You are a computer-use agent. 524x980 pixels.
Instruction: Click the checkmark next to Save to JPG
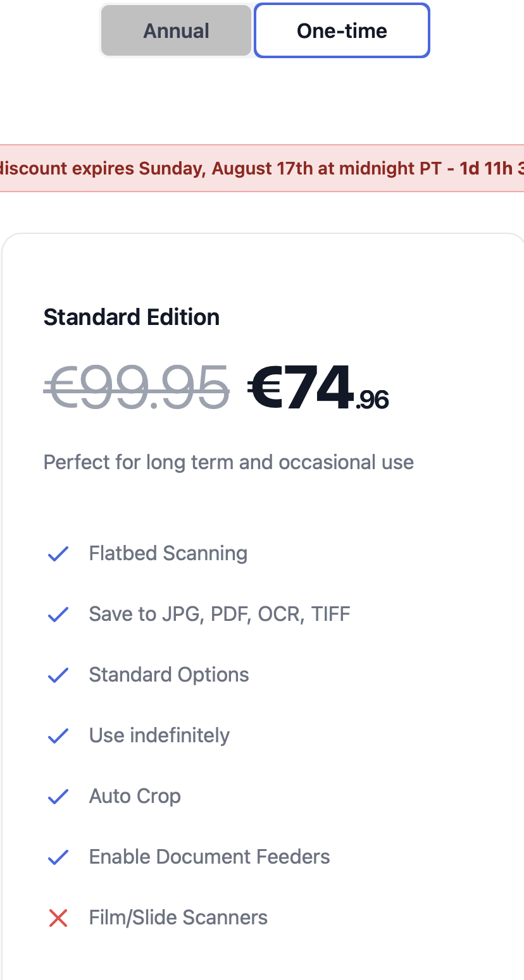point(58,615)
